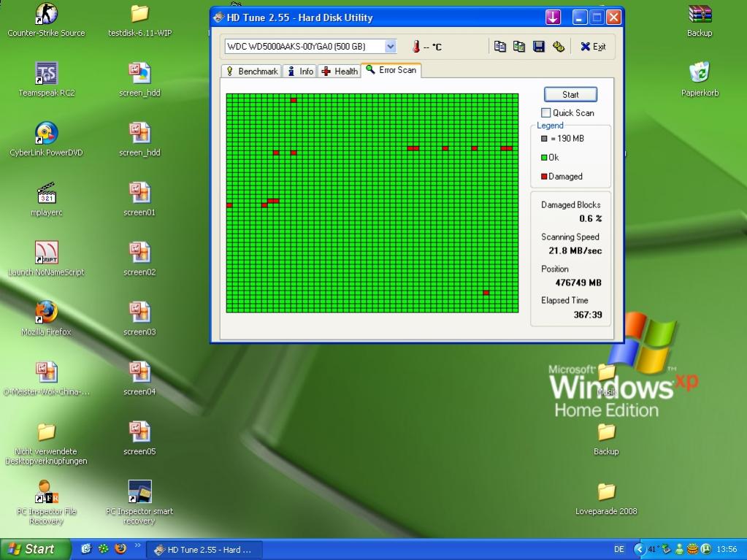Viewport: 747px width, 560px height.
Task: Save screenshot using the floppy disk icon
Action: click(x=538, y=46)
